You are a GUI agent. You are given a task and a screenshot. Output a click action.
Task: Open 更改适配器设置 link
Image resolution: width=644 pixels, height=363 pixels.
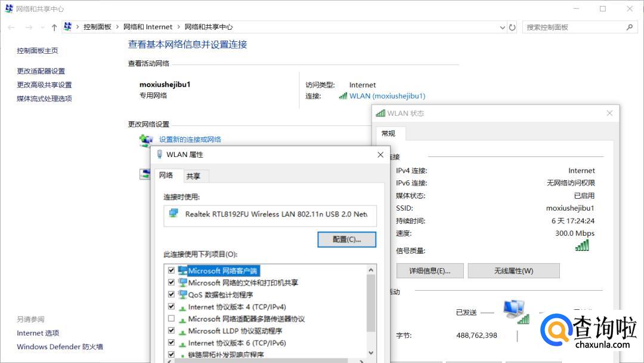pos(41,71)
